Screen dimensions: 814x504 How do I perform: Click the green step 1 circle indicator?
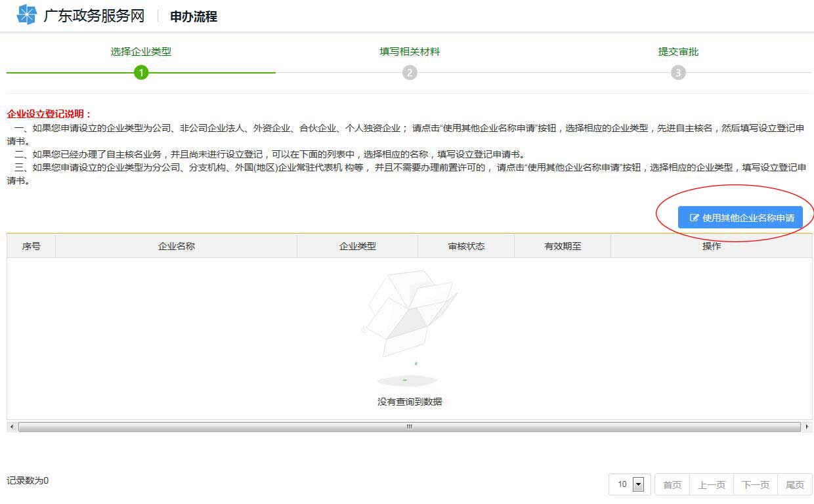click(x=141, y=73)
